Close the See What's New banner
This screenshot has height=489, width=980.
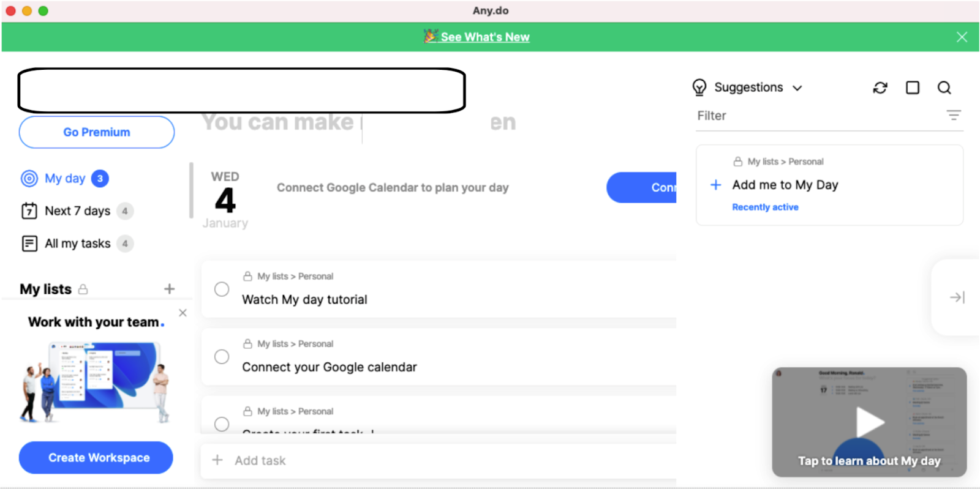[962, 37]
